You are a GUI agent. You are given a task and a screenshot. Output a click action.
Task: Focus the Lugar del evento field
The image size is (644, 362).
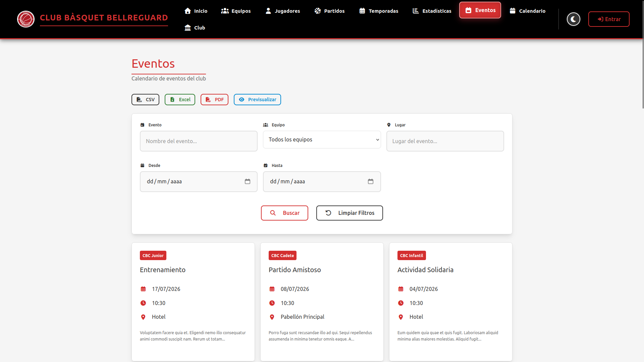click(x=445, y=141)
